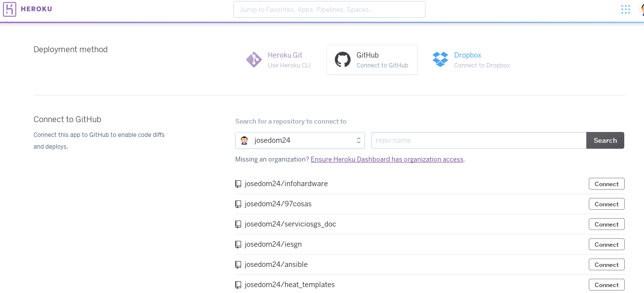644x293 pixels.
Task: Connect the josedom24/serviciosgs_doc repository
Action: (606, 224)
